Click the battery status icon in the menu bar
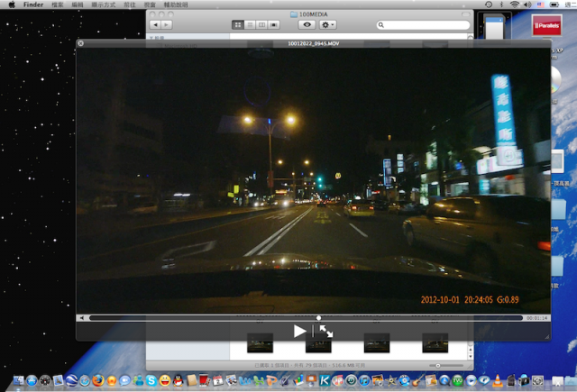This screenshot has height=392, width=577. [x=554, y=5]
